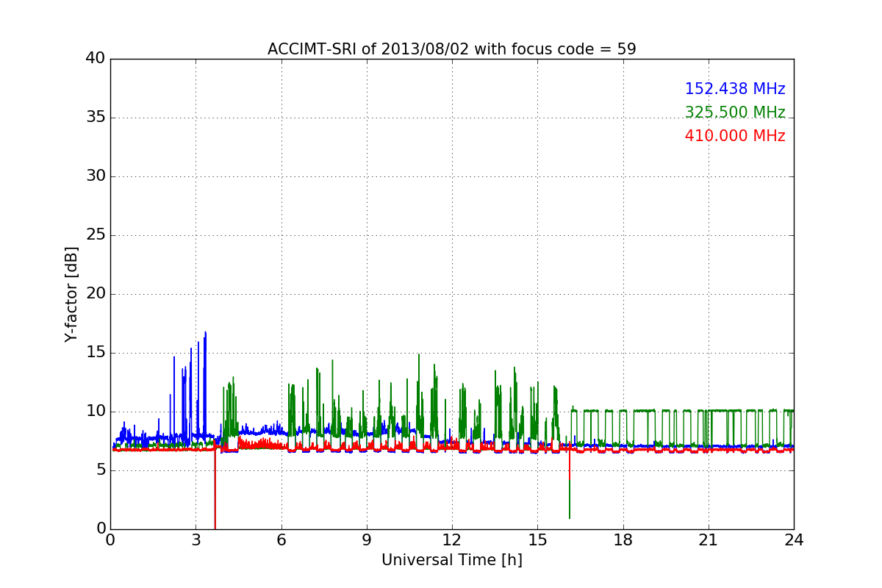Select the 325.500 MHz legend label
The image size is (882, 588).
point(735,112)
